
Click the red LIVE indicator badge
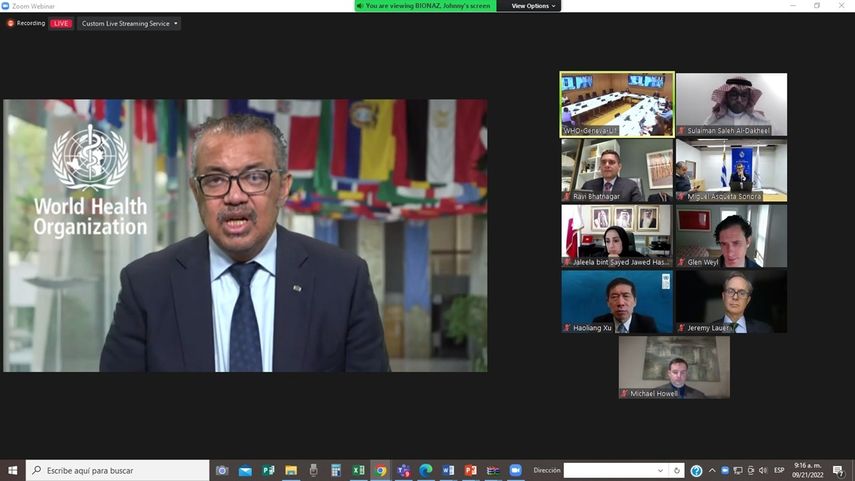pos(61,23)
